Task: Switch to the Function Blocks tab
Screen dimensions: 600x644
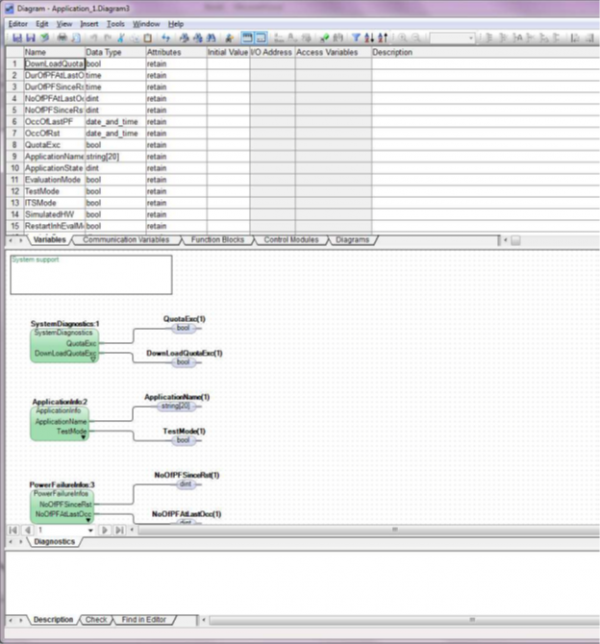Action: [217, 240]
